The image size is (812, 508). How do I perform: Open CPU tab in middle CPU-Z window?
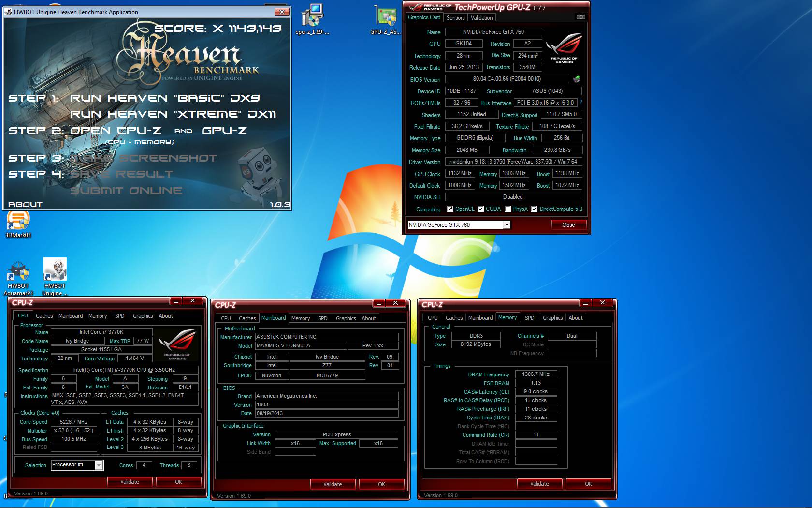226,318
